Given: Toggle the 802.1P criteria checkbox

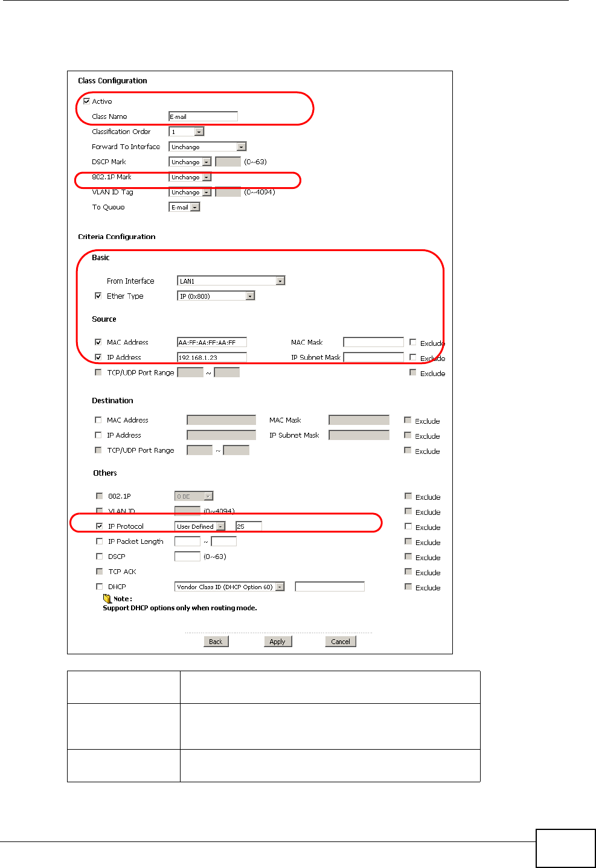Looking at the screenshot, I should coord(100,496).
